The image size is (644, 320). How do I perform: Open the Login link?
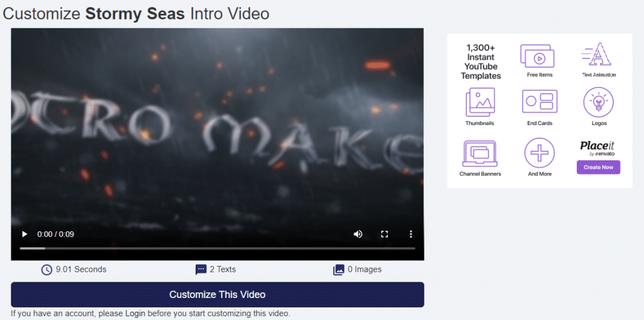point(135,313)
